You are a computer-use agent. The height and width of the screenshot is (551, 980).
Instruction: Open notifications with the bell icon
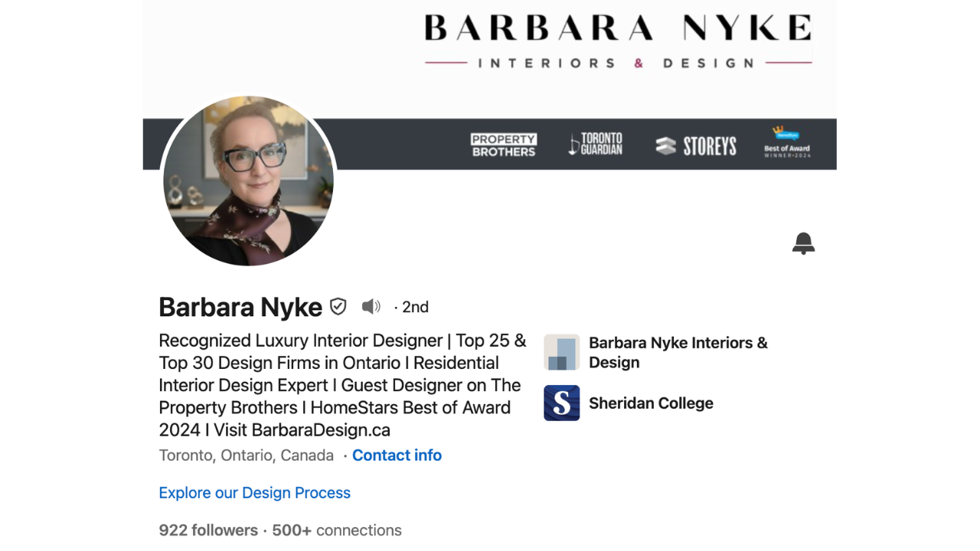coord(803,243)
